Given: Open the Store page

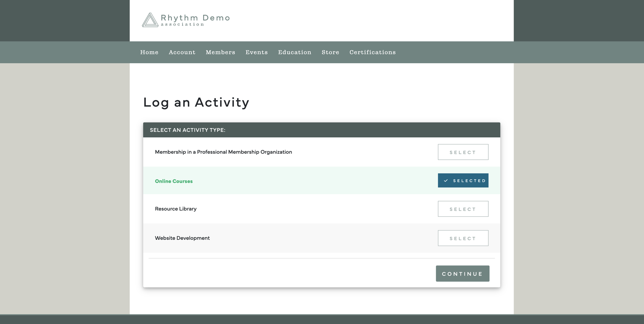Looking at the screenshot, I should coord(330,52).
